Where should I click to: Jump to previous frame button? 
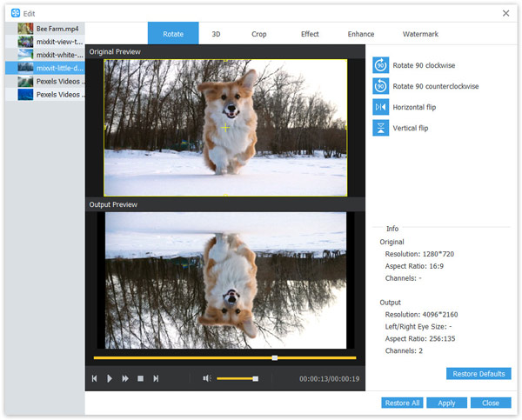[x=94, y=378]
